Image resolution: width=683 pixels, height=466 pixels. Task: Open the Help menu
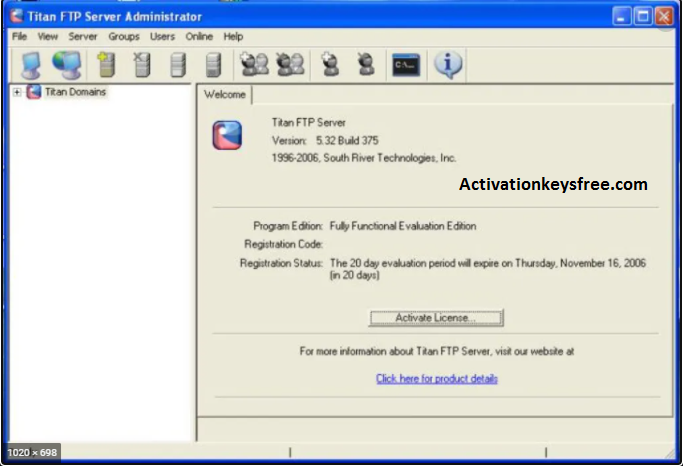click(233, 37)
